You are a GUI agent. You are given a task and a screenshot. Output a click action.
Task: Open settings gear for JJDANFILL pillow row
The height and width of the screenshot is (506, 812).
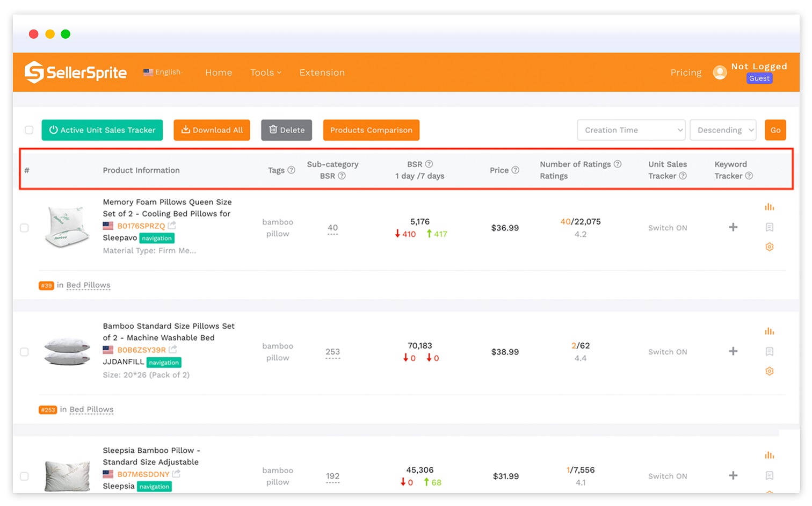[x=769, y=371]
